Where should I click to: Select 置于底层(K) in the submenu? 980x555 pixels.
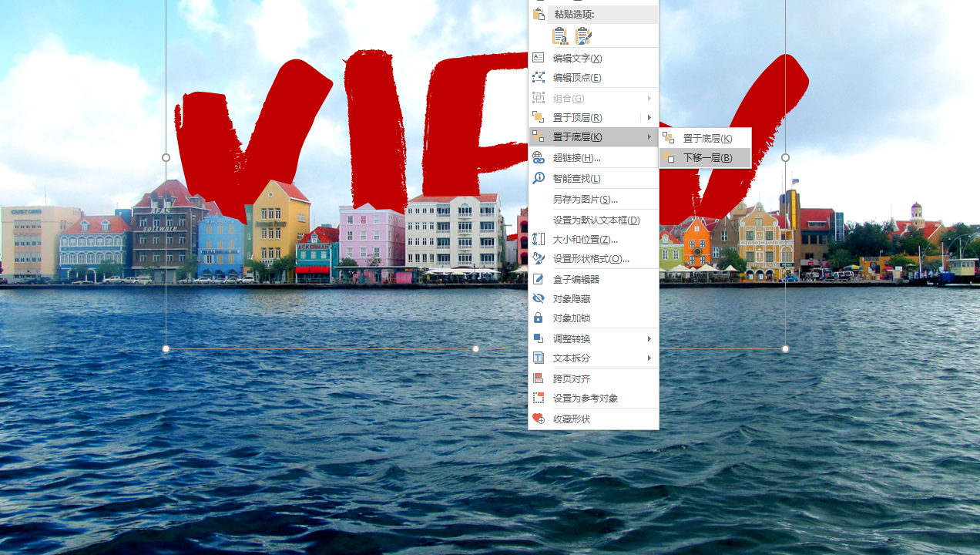coord(706,138)
